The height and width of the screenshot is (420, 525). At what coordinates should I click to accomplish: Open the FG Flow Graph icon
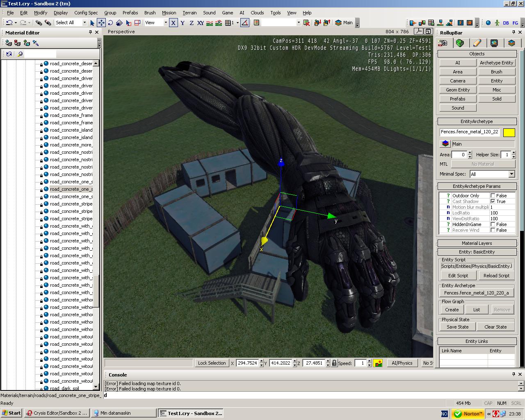coord(515,23)
